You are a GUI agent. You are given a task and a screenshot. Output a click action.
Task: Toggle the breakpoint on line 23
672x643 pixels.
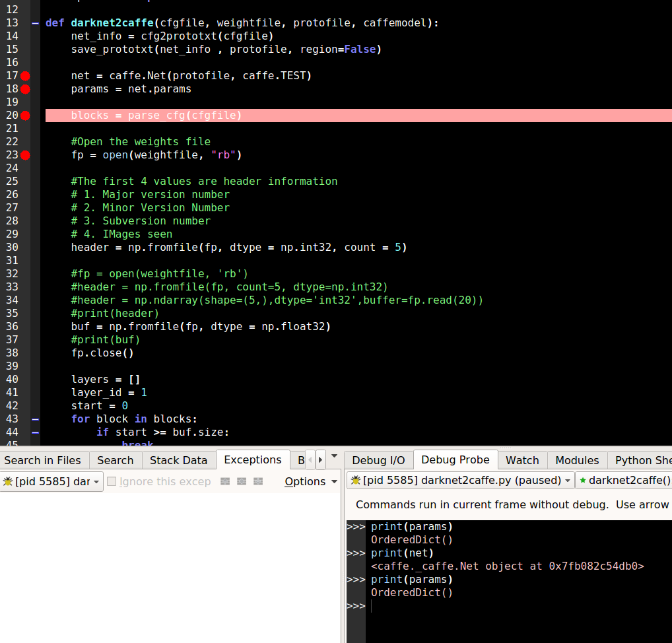pos(25,155)
